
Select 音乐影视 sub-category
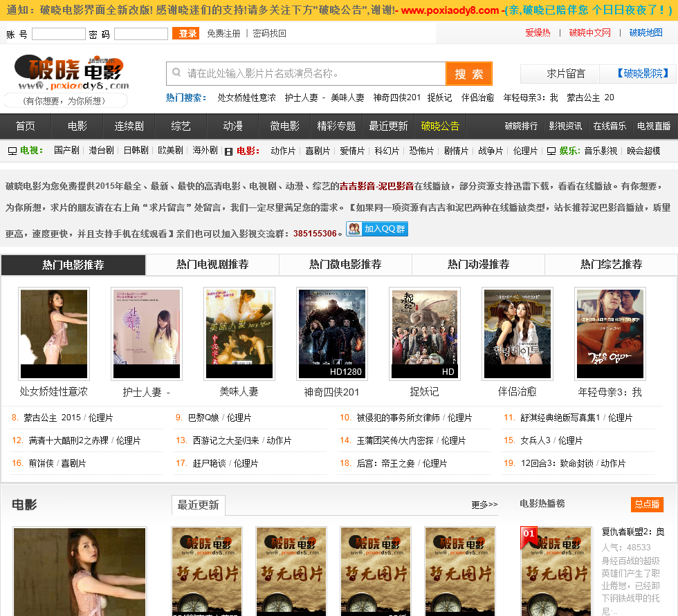pyautogui.click(x=601, y=151)
